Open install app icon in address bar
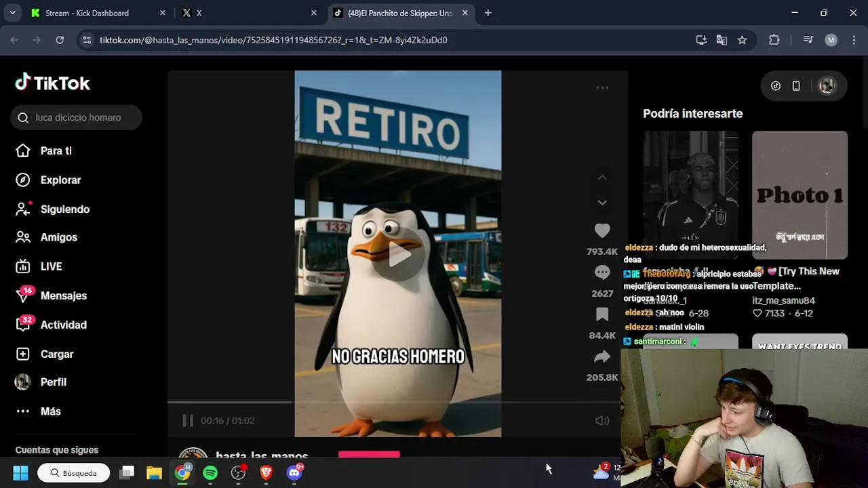The width and height of the screenshot is (868, 488). [x=701, y=40]
